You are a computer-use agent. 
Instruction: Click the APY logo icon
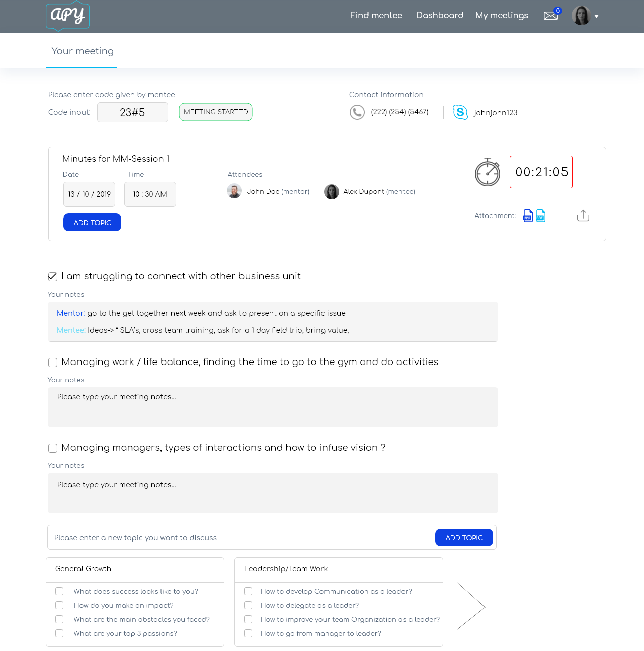(x=67, y=16)
